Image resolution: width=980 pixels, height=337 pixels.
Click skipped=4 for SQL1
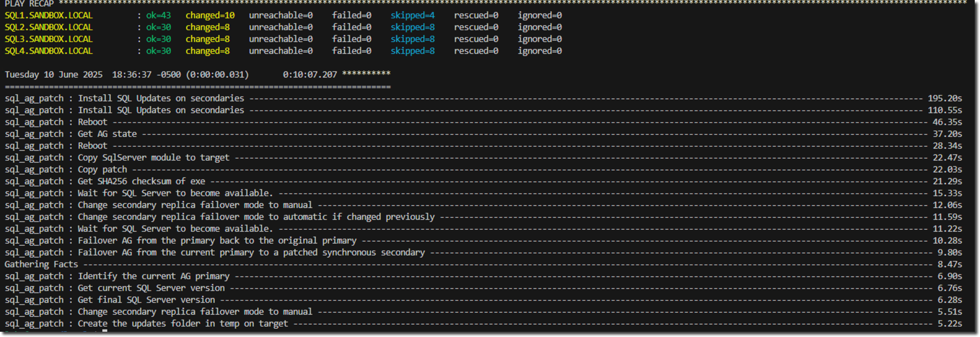pyautogui.click(x=413, y=16)
